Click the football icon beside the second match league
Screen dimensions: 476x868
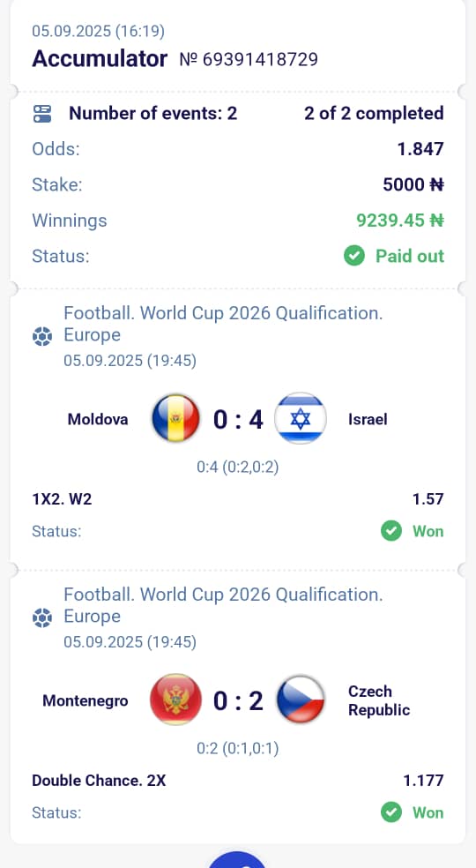tap(42, 617)
